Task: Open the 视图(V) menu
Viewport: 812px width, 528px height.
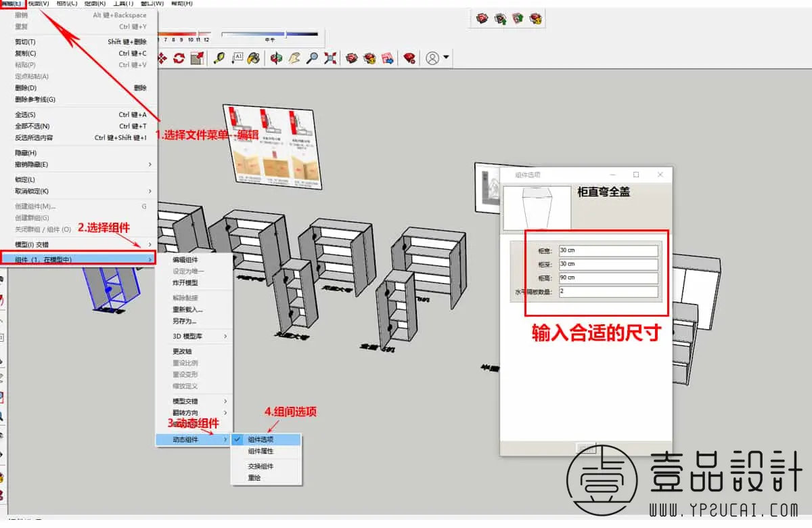Action: pyautogui.click(x=37, y=3)
